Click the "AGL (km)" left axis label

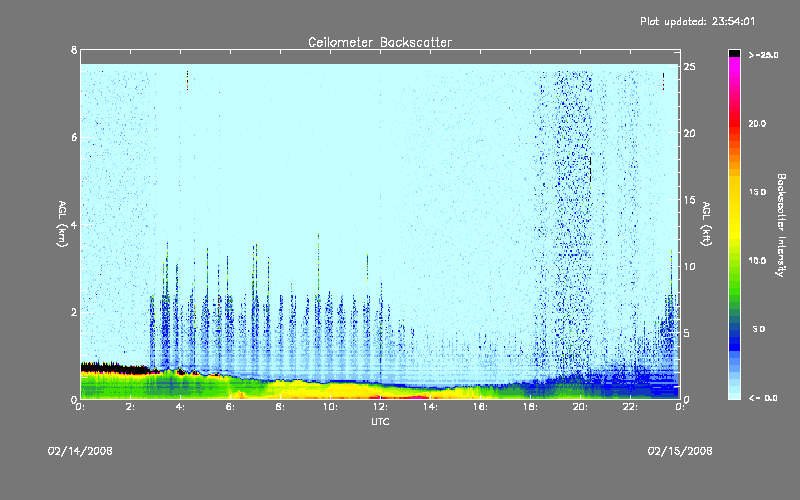tap(62, 224)
